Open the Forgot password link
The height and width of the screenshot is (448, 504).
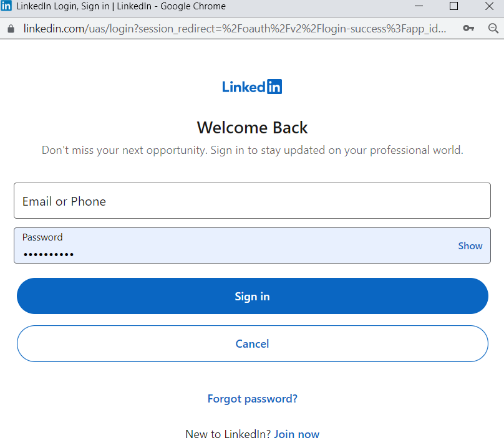pyautogui.click(x=253, y=399)
